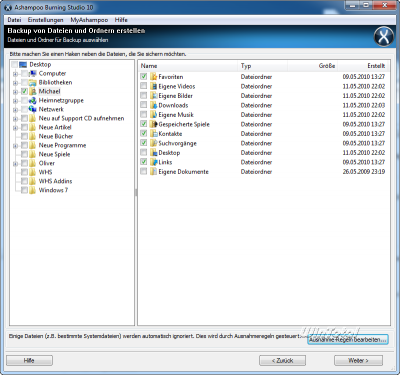Uncheck the Links checkbox

(144, 162)
